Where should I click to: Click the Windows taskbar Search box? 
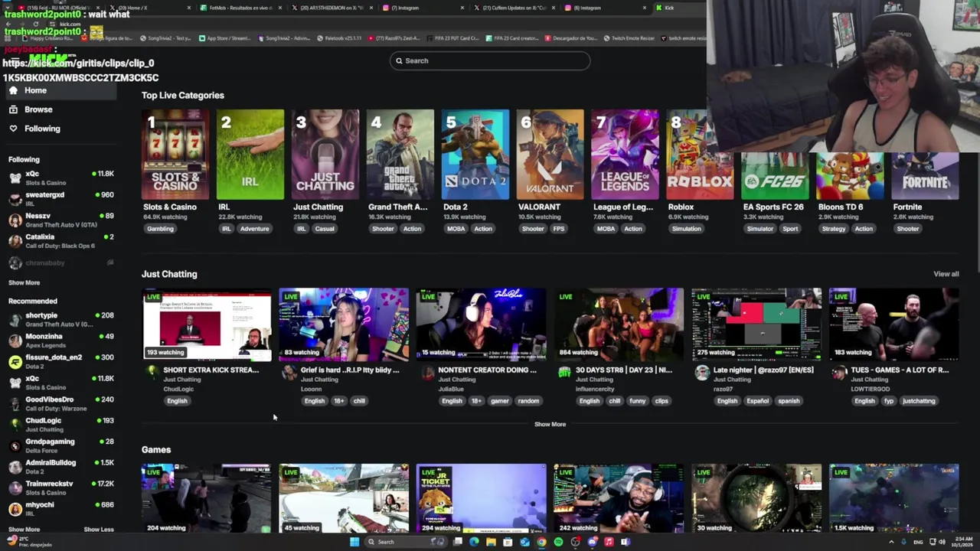pos(407,542)
